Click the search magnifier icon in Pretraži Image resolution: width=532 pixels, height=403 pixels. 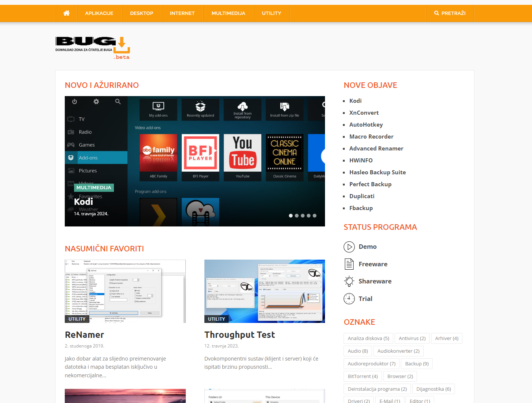(x=436, y=13)
